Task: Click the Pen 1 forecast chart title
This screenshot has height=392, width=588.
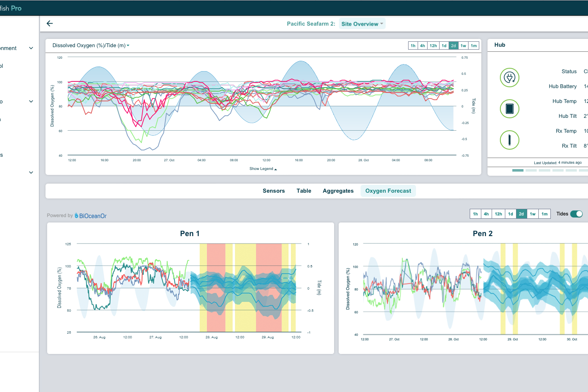Action: point(190,234)
